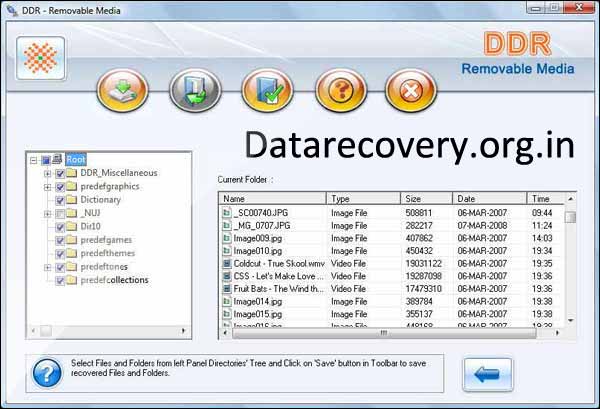Screen dimensions: 600x409
Task: Click file list scroll down arrow
Action: click(x=571, y=320)
